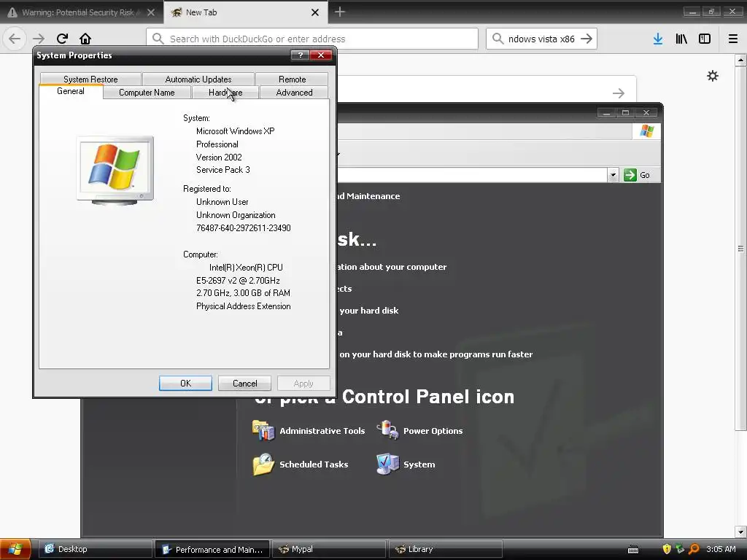747x560 pixels.
Task: Open the browser home page
Action: coord(85,39)
